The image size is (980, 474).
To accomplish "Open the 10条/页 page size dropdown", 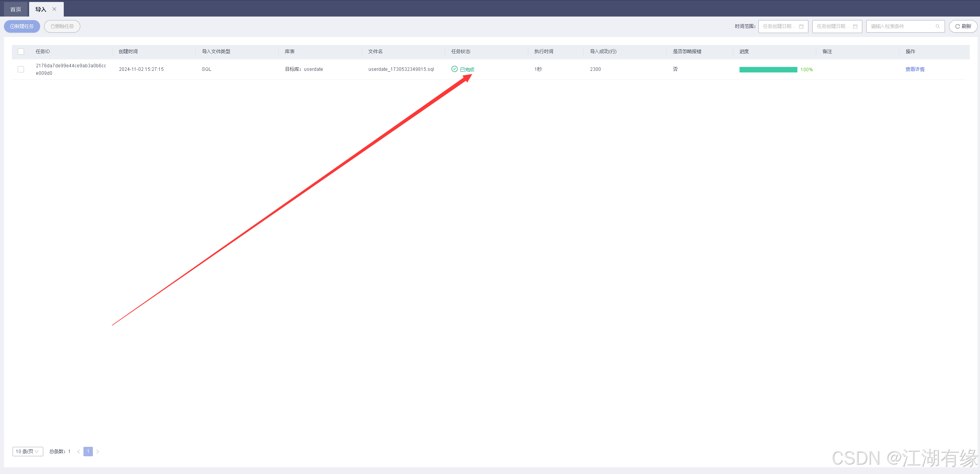I will pos(28,452).
